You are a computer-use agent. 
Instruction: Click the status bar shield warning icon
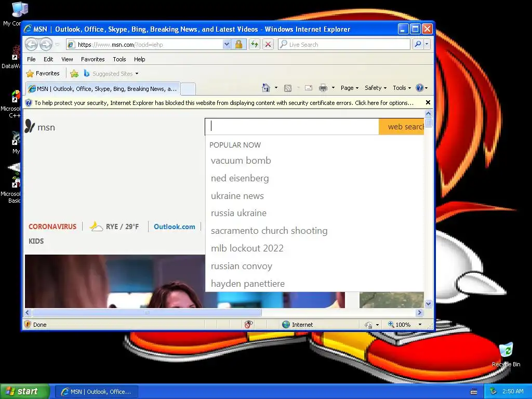(28, 324)
